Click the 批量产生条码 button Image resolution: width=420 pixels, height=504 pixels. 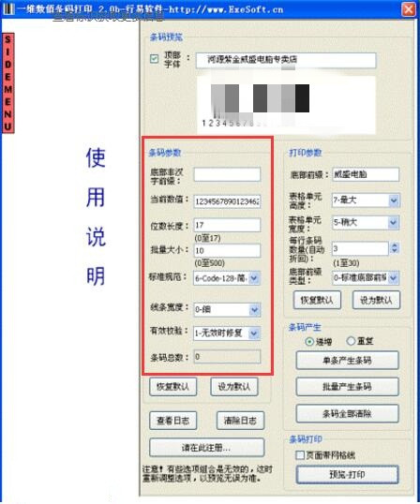tap(347, 387)
